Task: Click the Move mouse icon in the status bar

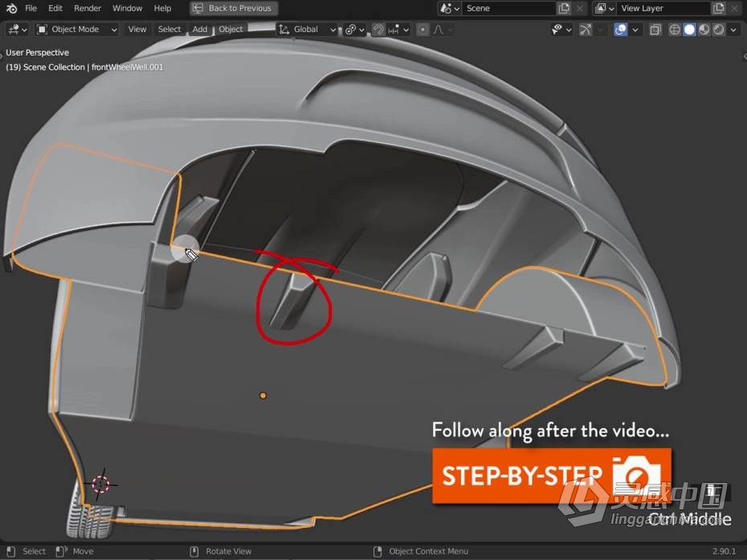Action: click(62, 551)
